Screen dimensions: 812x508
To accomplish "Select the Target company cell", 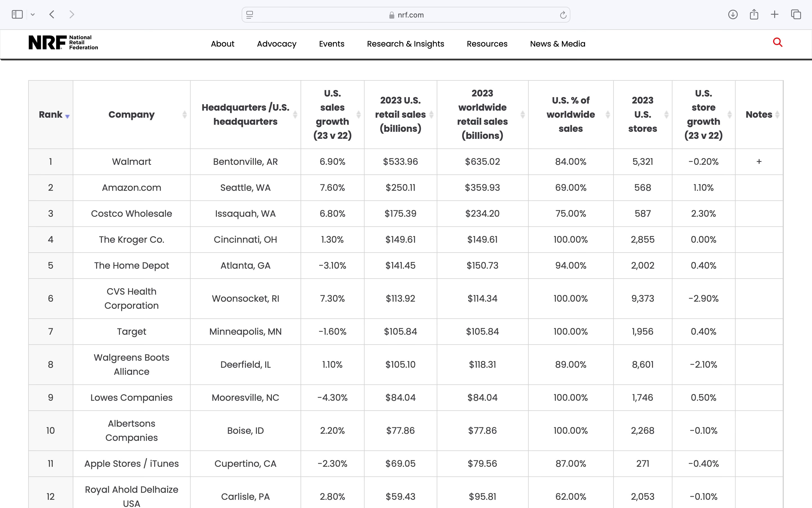I will point(132,332).
